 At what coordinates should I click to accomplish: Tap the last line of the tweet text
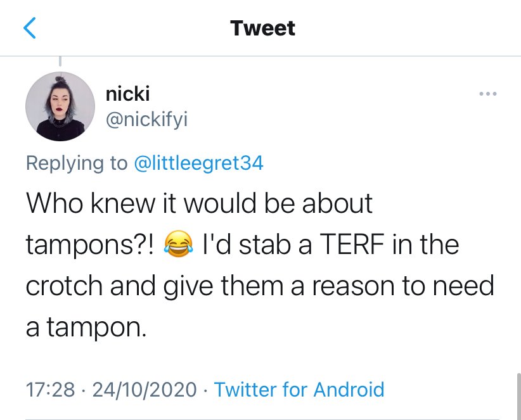coord(86,328)
